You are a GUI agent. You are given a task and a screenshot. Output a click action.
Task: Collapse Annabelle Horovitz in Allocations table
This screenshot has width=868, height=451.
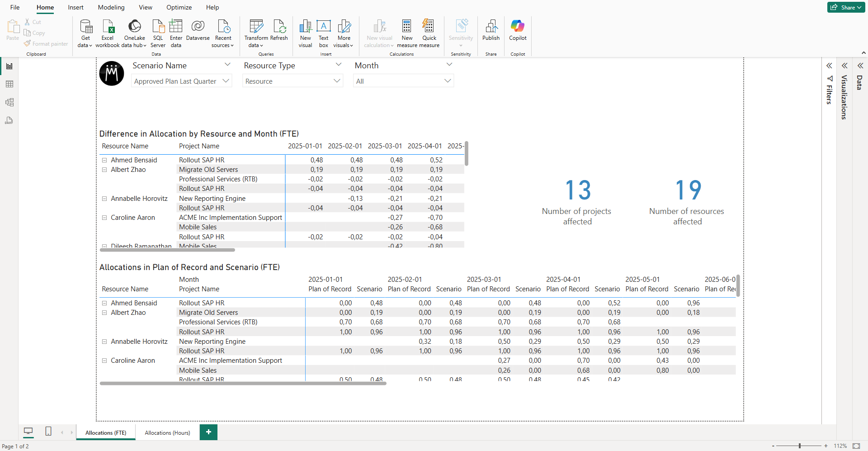click(x=104, y=342)
